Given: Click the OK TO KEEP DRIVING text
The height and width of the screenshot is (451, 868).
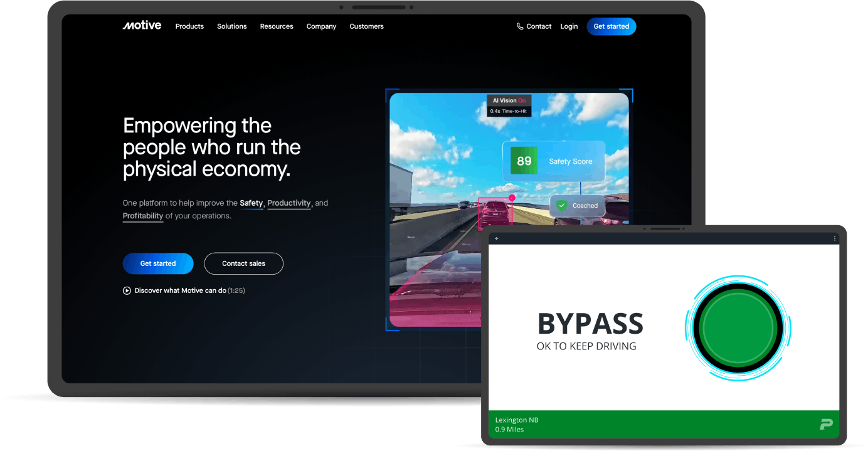Looking at the screenshot, I should click(586, 346).
